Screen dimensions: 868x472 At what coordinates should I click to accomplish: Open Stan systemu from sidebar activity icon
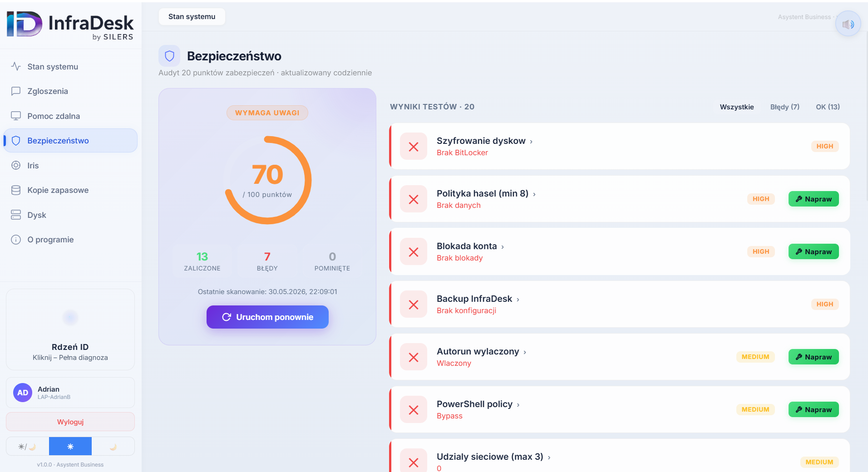[70, 67]
